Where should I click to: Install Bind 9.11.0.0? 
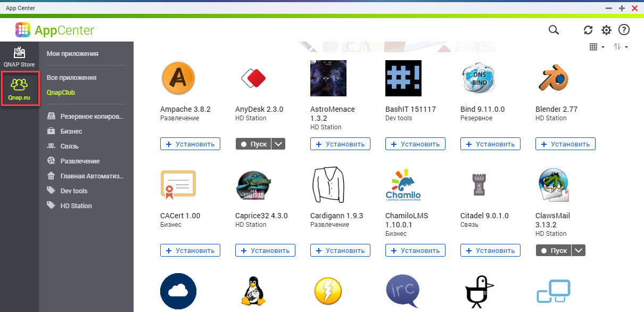point(490,144)
